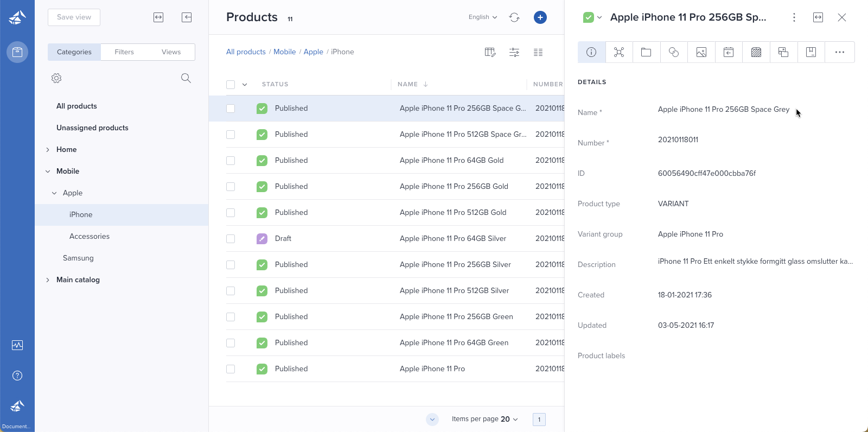The height and width of the screenshot is (432, 868).
Task: Expand the detail panel to full width
Action: point(818,17)
